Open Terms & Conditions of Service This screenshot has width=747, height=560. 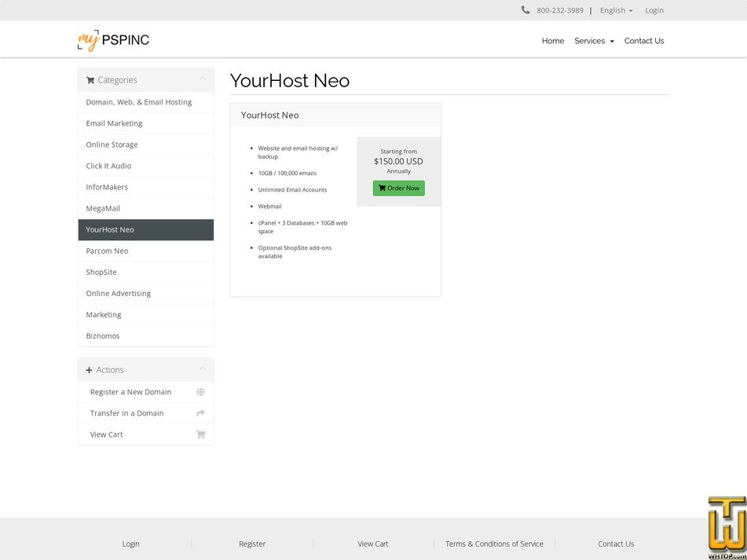494,544
